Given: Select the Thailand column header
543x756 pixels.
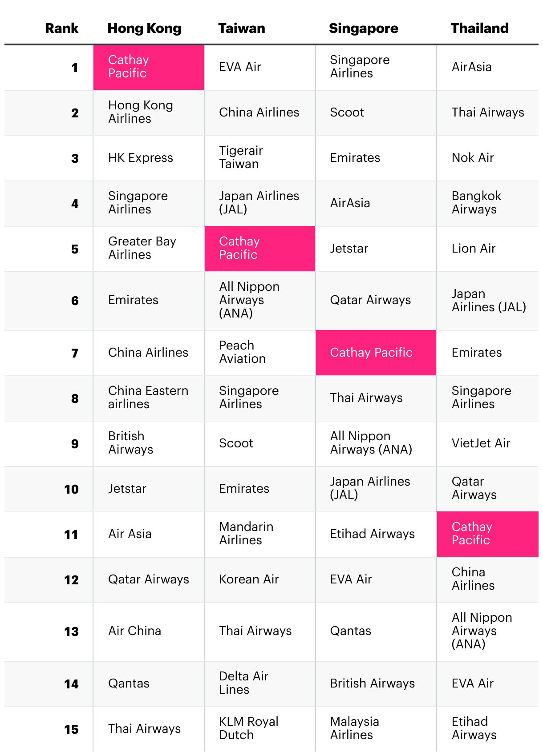Looking at the screenshot, I should point(479,28).
